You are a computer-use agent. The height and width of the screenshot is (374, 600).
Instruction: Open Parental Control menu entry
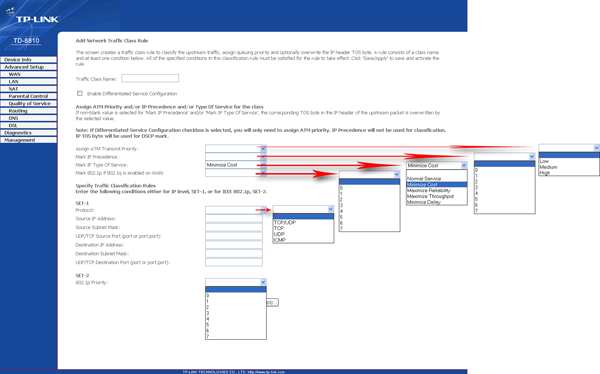point(28,96)
